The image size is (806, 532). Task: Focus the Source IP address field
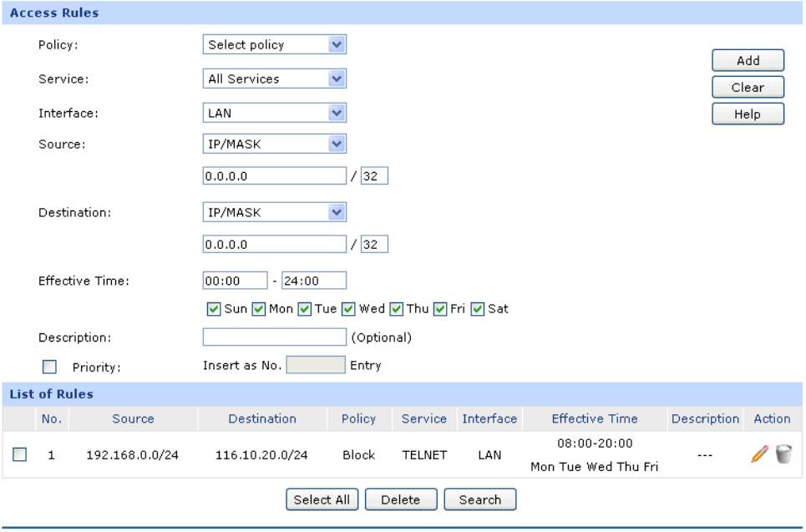[x=275, y=175]
